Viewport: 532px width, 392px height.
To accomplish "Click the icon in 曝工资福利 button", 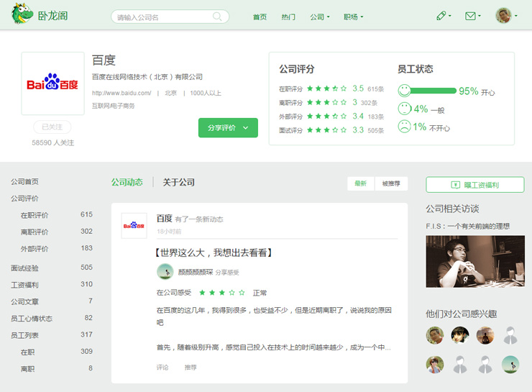I will [x=455, y=185].
